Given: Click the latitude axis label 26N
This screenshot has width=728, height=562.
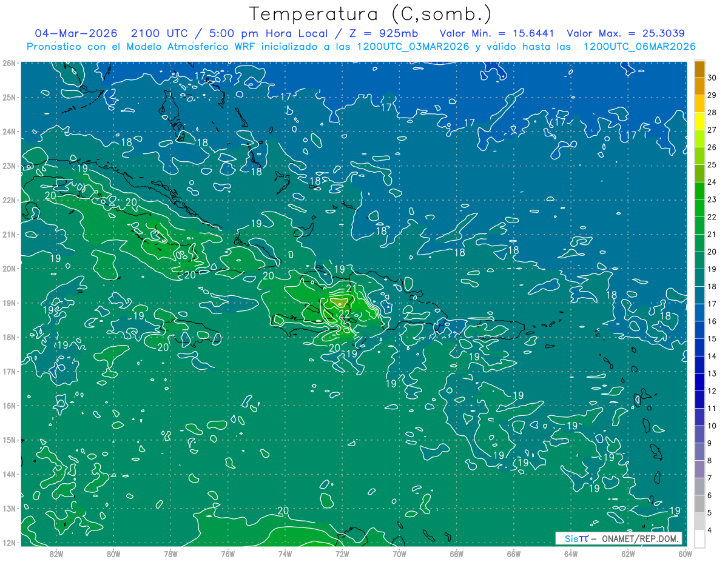Looking at the screenshot, I should [x=10, y=63].
